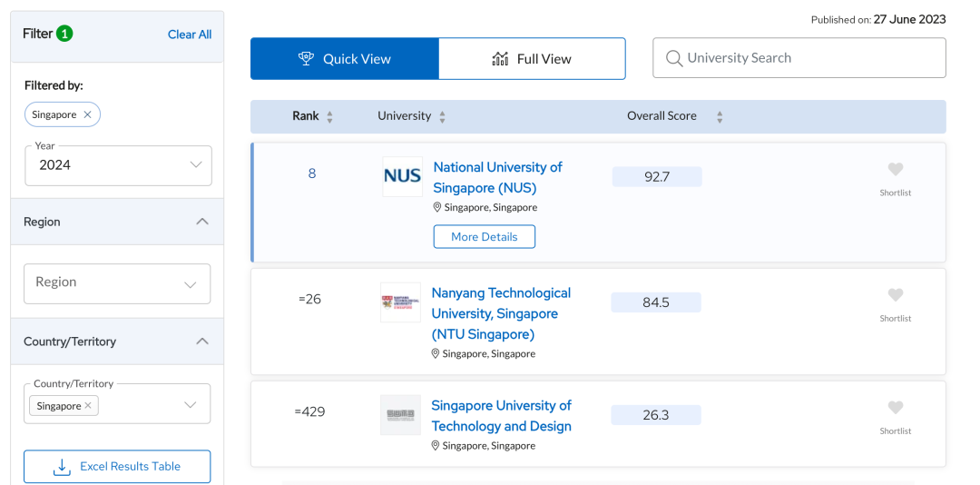Click the published date 27 June 2023
This screenshot has height=485, width=980.
click(x=909, y=19)
